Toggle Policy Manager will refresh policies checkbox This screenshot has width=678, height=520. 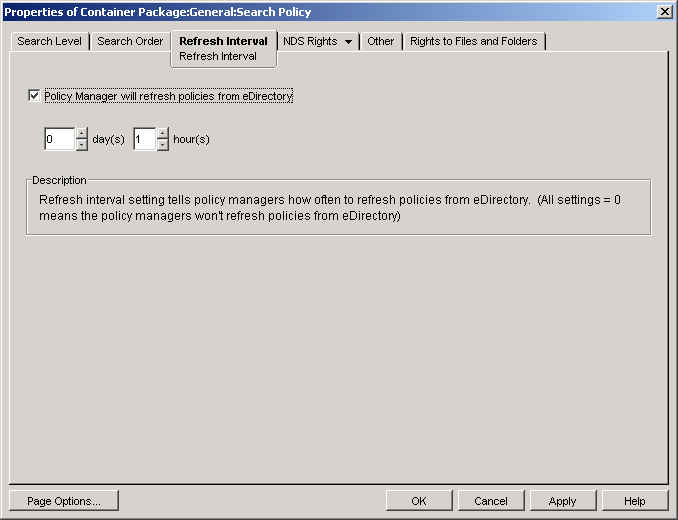tap(35, 96)
